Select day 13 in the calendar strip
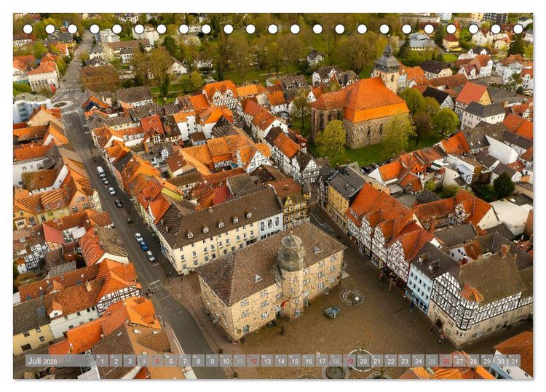 [x=267, y=361]
